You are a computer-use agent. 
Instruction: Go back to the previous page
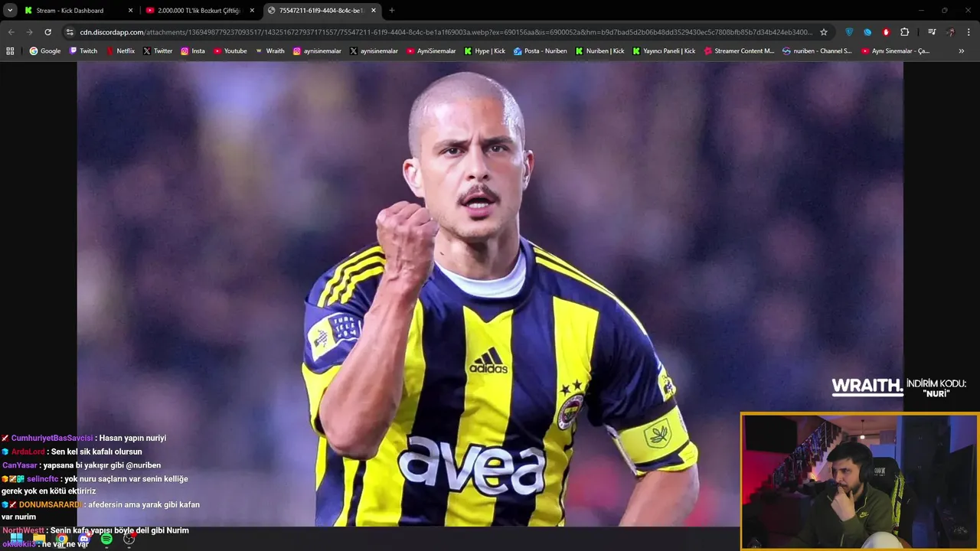coord(11,32)
